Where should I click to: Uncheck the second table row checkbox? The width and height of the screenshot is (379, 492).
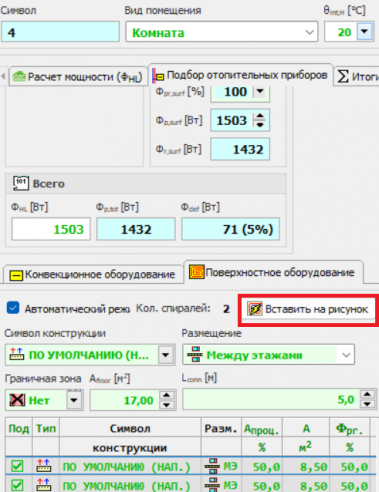(17, 485)
